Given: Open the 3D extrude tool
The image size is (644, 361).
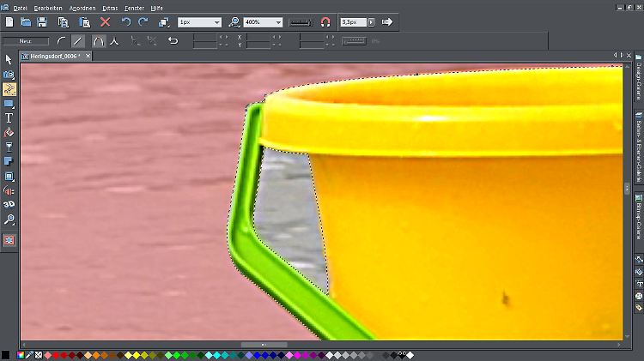Looking at the screenshot, I should pyautogui.click(x=9, y=205).
